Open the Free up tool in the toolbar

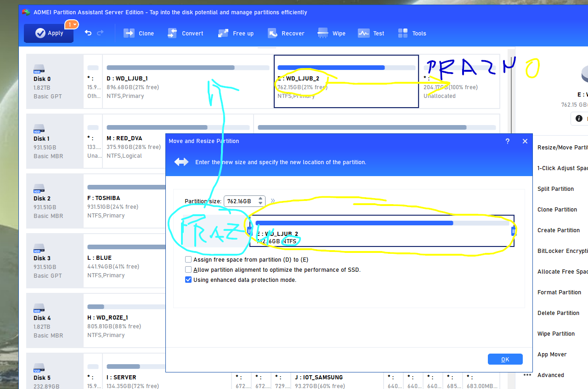click(236, 33)
